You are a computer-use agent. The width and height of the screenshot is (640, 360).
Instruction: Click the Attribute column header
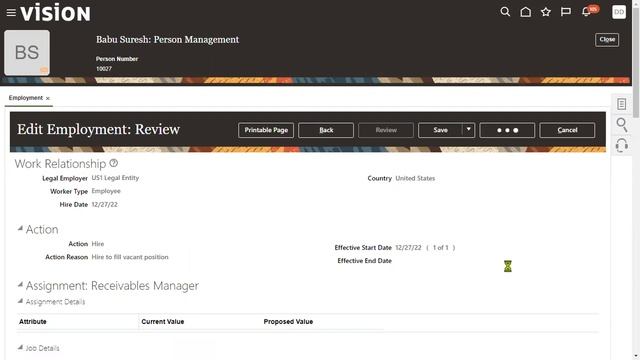coord(33,322)
